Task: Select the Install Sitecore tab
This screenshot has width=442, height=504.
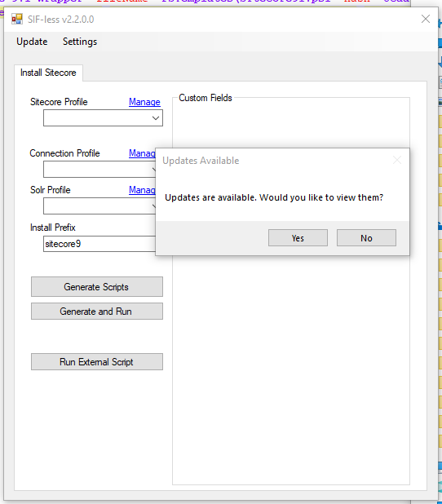Action: (48, 73)
